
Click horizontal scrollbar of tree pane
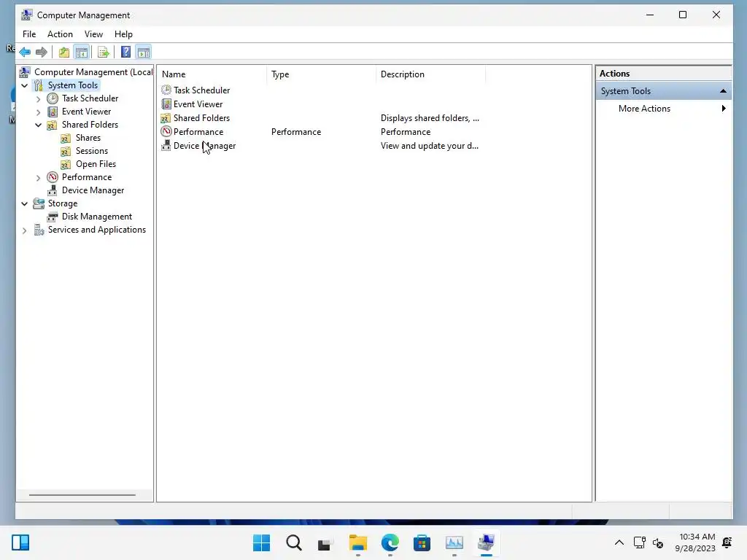82,495
